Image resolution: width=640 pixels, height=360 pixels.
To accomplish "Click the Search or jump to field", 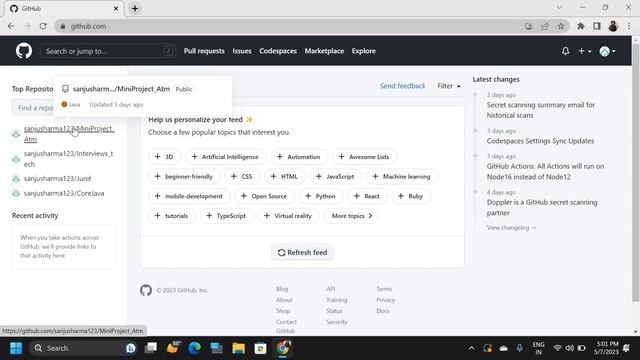I will tap(108, 51).
